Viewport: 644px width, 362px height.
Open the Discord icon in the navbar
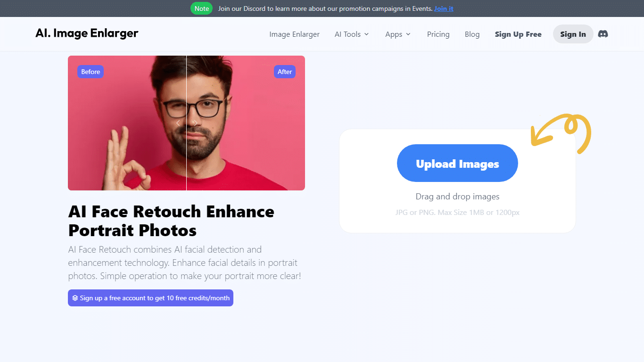coord(603,34)
